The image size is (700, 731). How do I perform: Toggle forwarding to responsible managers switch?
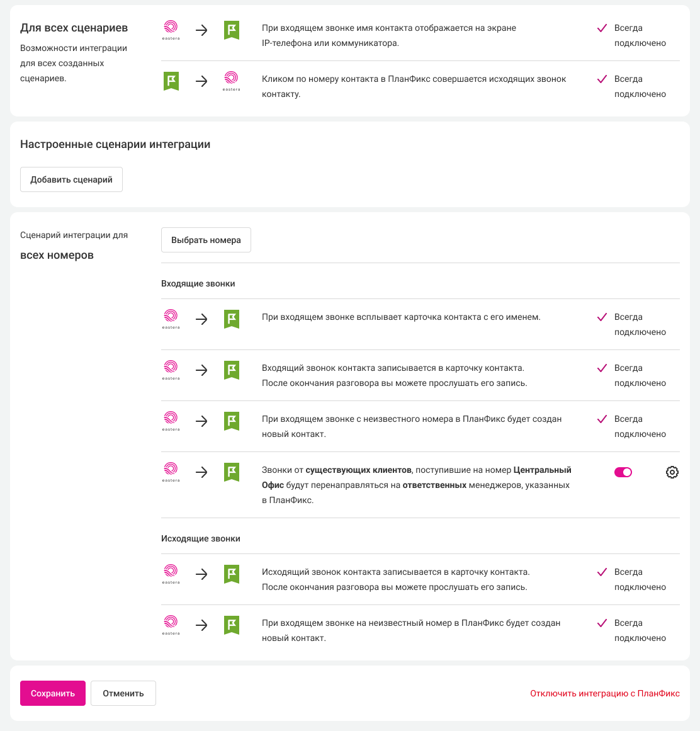point(623,472)
